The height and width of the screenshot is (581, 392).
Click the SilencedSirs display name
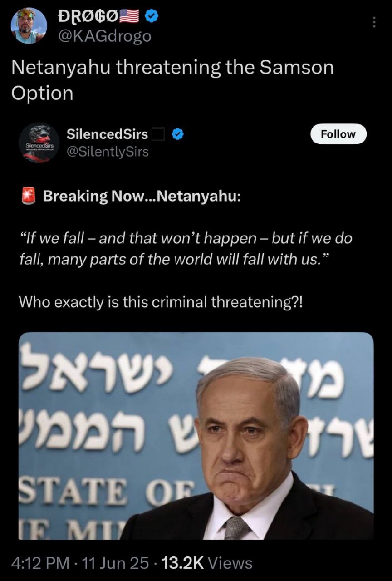tap(107, 134)
